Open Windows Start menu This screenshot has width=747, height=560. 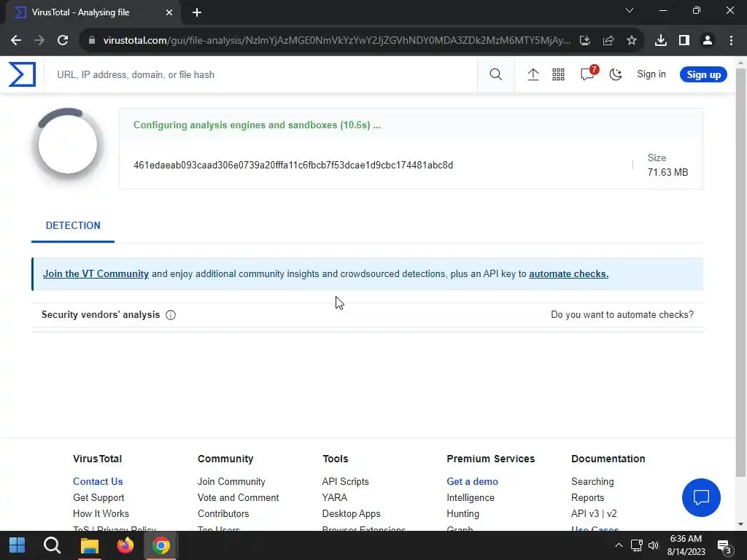[18, 545]
